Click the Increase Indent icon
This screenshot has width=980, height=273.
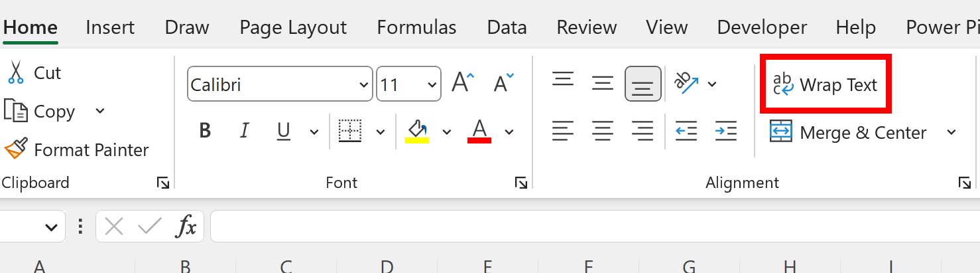pyautogui.click(x=726, y=131)
